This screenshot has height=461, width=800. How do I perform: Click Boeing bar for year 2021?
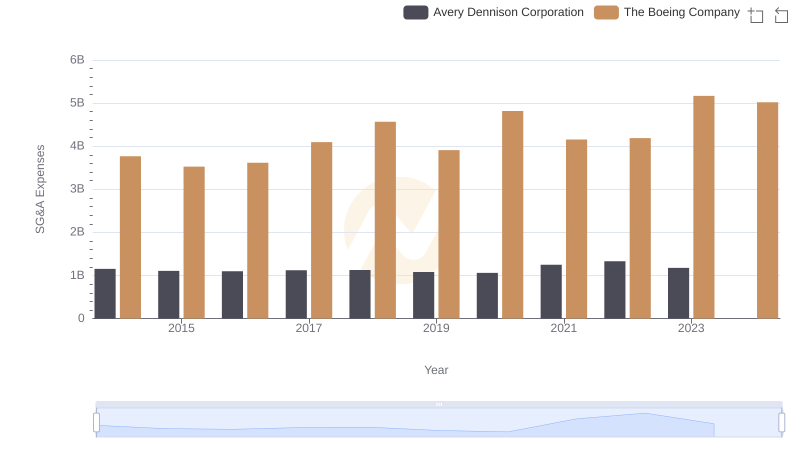coord(577,229)
